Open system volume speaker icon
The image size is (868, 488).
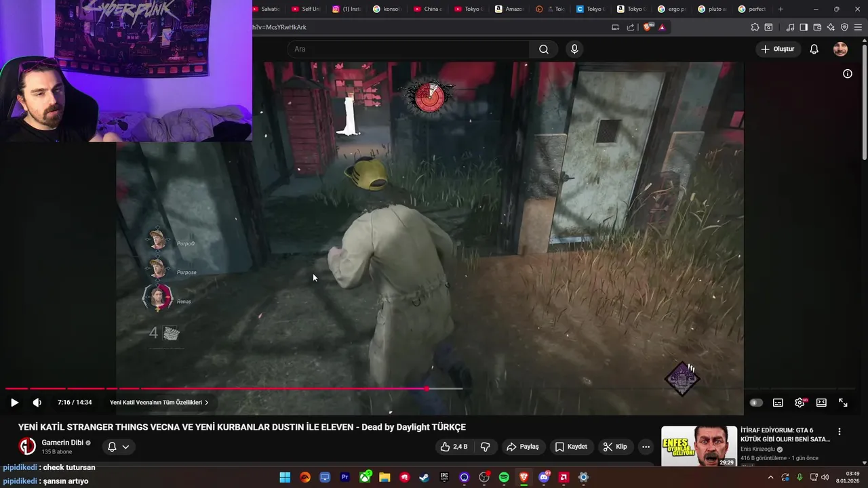825,477
